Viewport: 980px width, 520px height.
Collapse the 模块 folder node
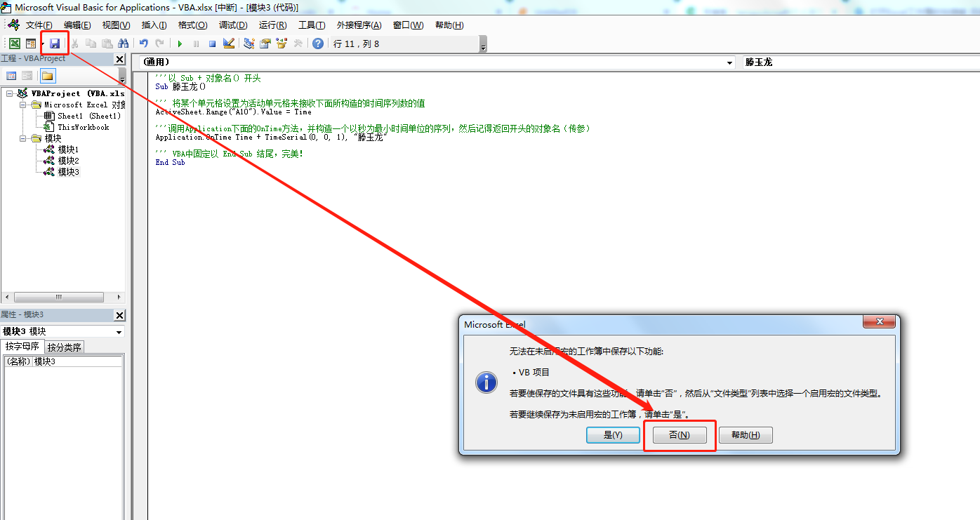pyautogui.click(x=22, y=138)
